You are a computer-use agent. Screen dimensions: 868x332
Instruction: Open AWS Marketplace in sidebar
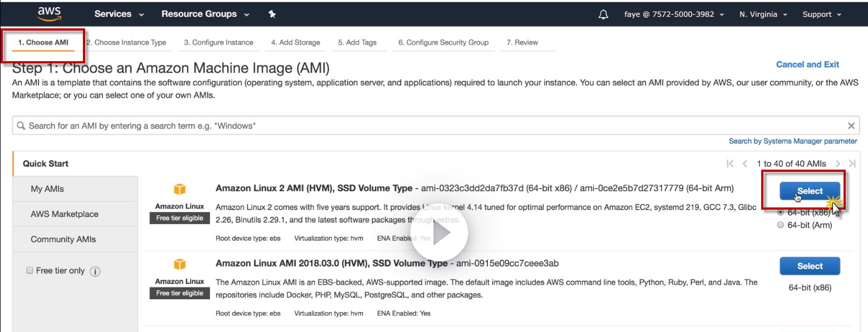click(x=65, y=214)
